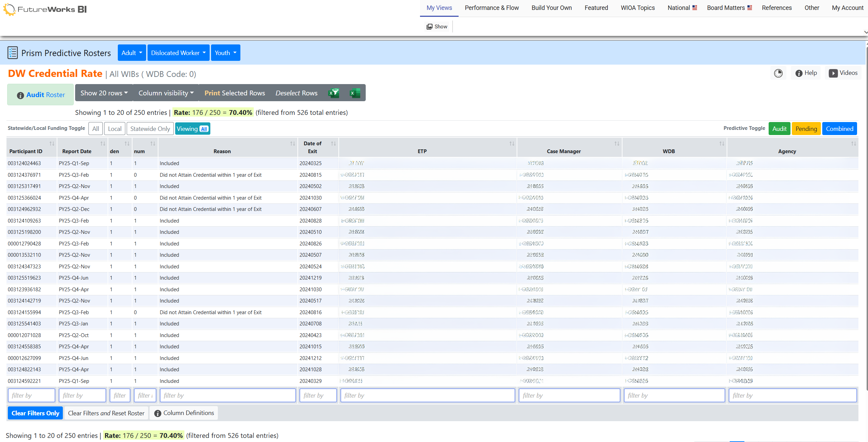This screenshot has width=868, height=442.
Task: Sort by ETP column arrows
Action: 512,144
